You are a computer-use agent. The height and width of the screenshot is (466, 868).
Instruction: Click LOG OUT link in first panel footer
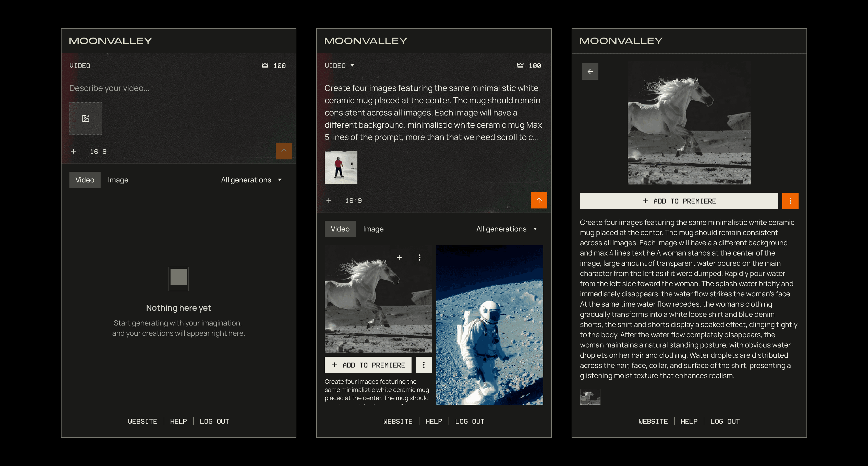[x=214, y=421]
